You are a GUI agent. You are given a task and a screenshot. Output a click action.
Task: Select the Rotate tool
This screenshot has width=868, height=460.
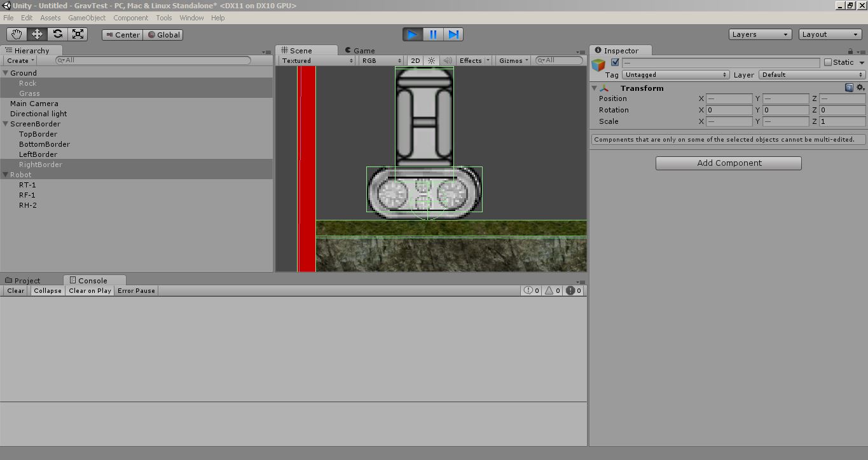pyautogui.click(x=57, y=34)
